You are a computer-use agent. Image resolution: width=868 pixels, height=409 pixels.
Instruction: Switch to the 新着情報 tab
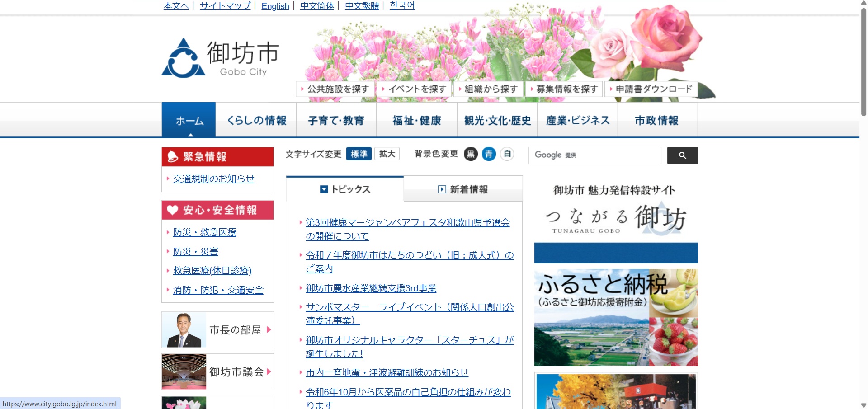[x=463, y=189]
